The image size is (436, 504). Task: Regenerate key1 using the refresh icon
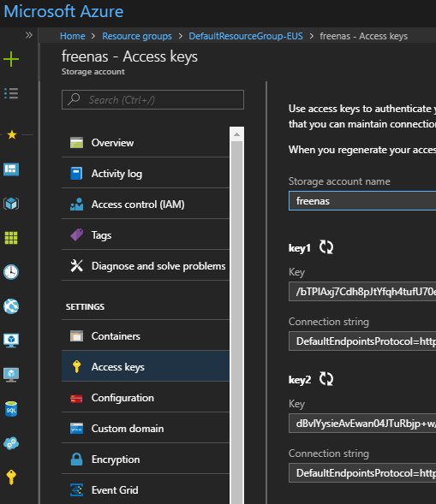pyautogui.click(x=326, y=247)
